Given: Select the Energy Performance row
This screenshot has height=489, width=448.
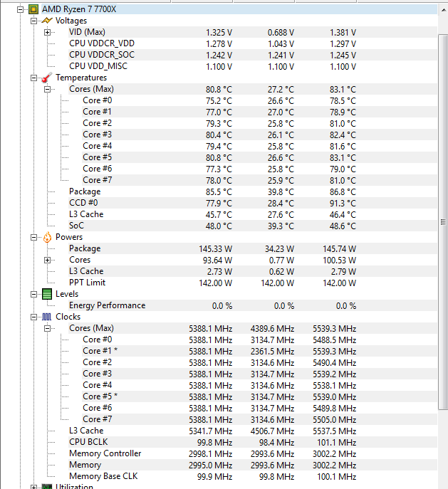Looking at the screenshot, I should (253, 305).
